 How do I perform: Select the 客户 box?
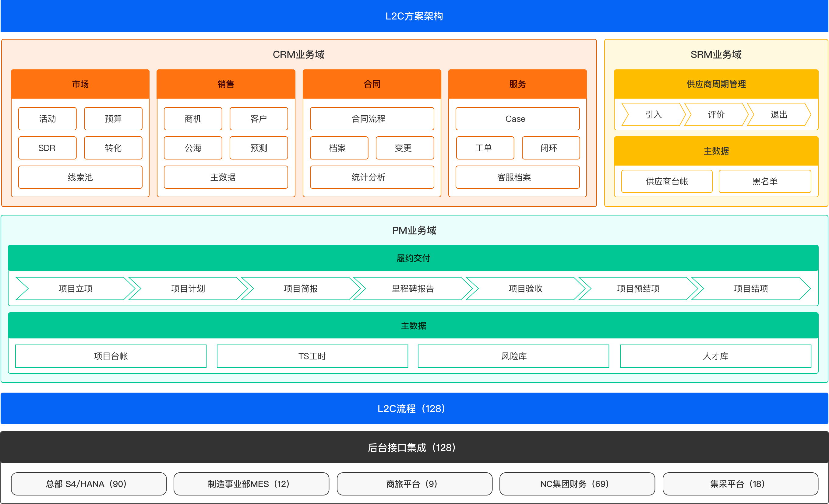[x=259, y=119]
